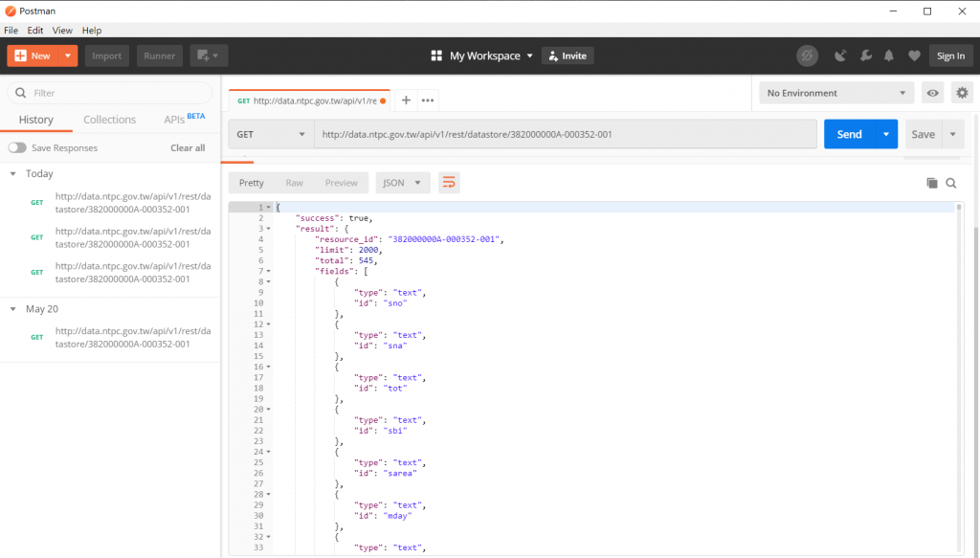This screenshot has height=558, width=980.
Task: Click Clear all history link
Action: pyautogui.click(x=188, y=148)
